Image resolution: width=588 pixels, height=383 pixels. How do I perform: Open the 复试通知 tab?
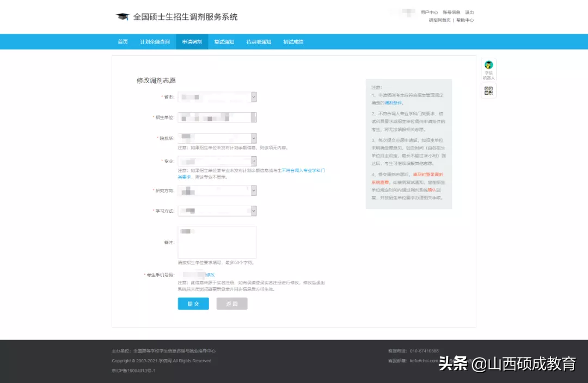(224, 42)
